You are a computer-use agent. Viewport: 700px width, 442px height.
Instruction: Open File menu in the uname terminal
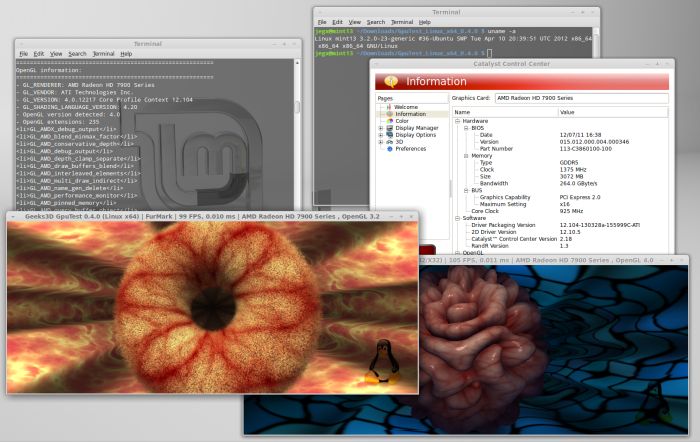point(322,22)
